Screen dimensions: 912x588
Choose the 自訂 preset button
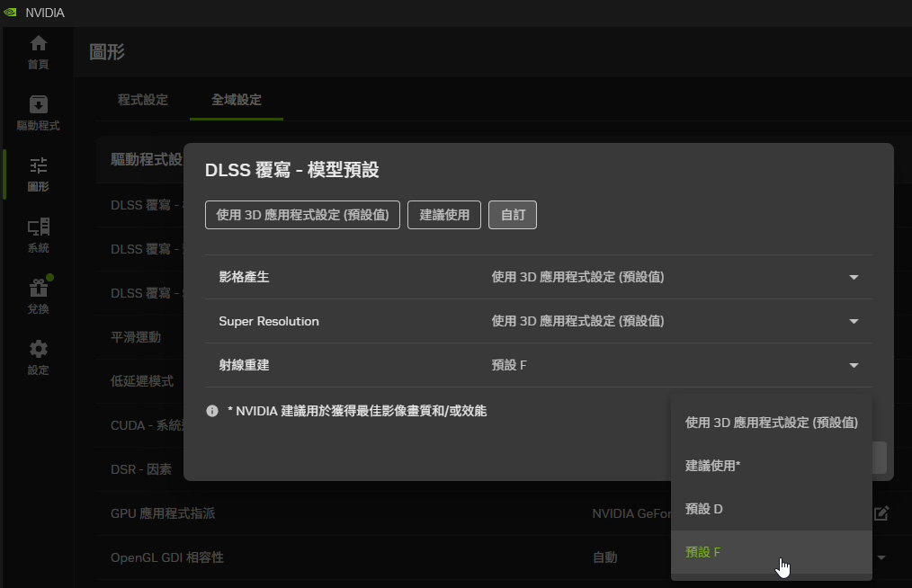pos(513,215)
